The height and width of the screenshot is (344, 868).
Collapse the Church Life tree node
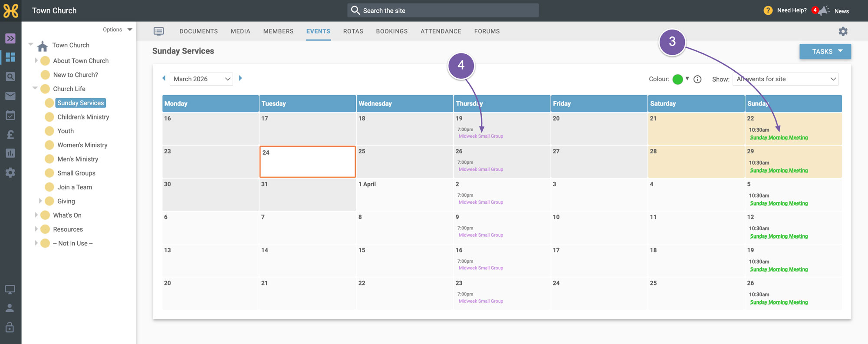point(35,88)
